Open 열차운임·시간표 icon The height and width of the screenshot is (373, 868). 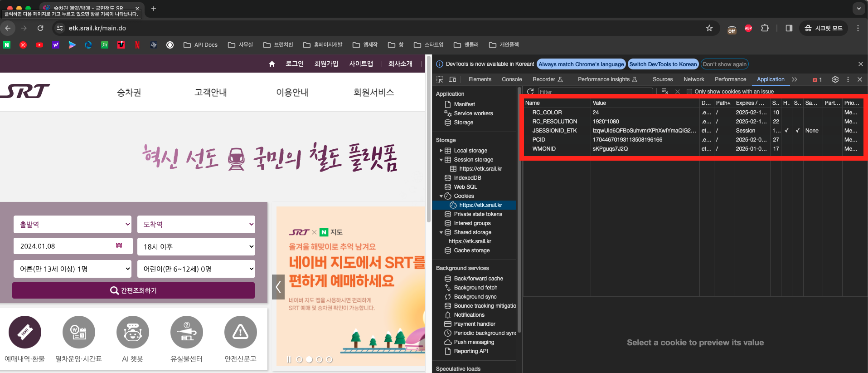click(79, 332)
